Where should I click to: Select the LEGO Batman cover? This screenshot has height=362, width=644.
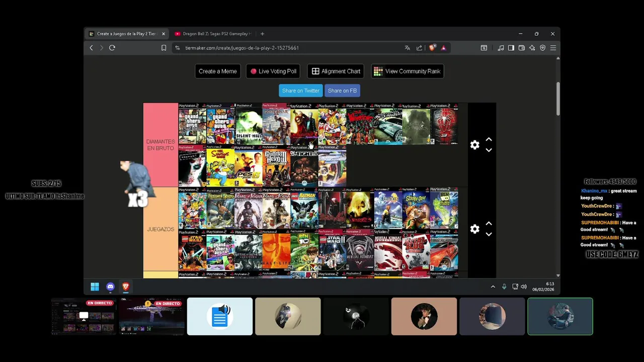pyautogui.click(x=304, y=208)
